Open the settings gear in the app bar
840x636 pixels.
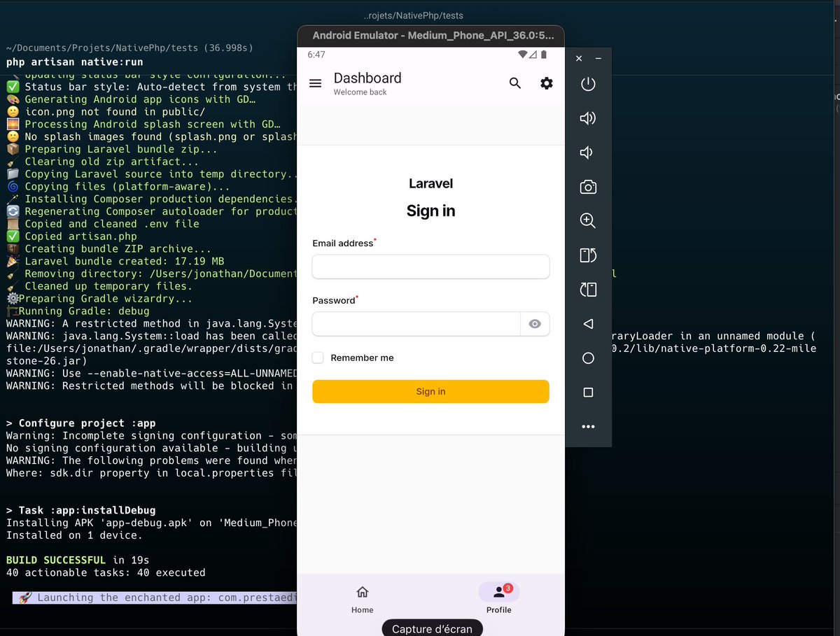[547, 83]
